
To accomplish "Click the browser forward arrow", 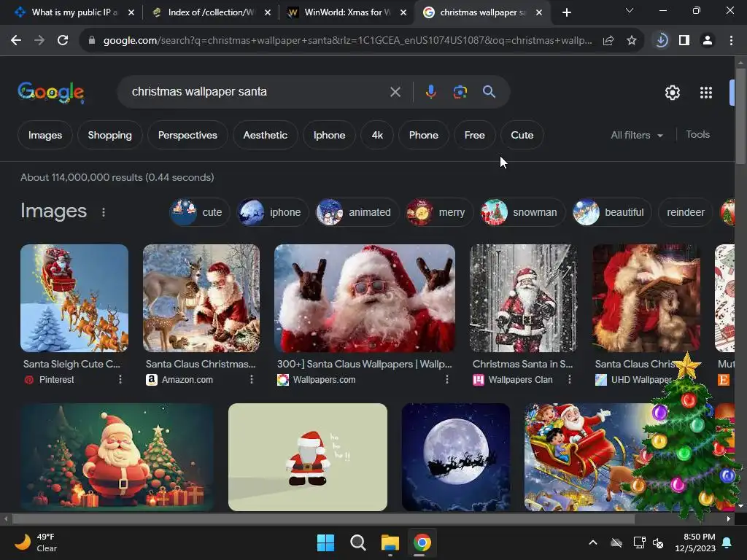I will coord(39,41).
